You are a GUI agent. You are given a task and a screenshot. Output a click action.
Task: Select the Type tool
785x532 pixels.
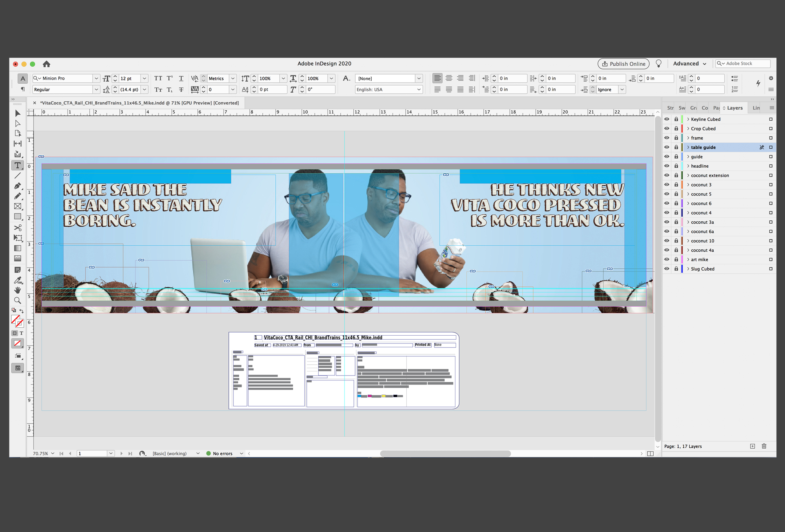coord(18,165)
